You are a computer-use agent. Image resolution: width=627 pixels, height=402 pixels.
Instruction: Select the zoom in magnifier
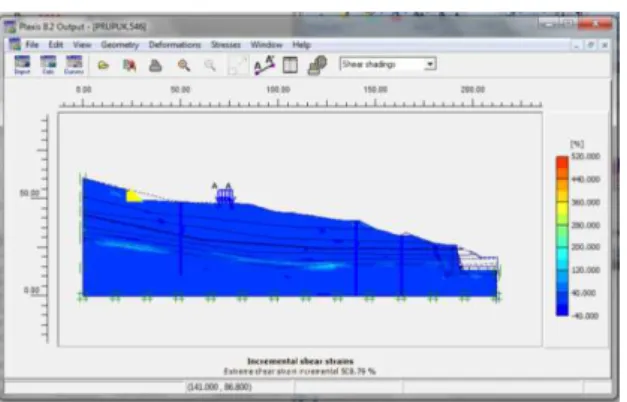184,65
